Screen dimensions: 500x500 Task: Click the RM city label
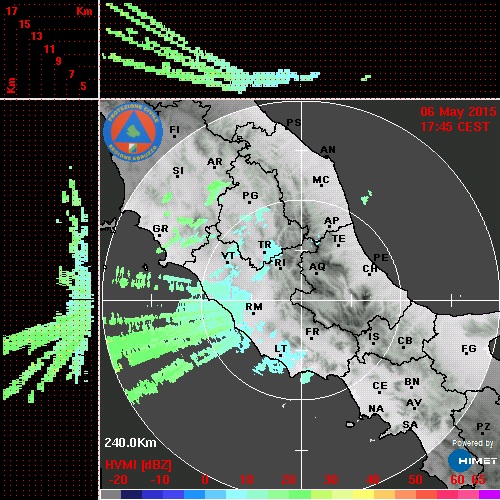[254, 307]
